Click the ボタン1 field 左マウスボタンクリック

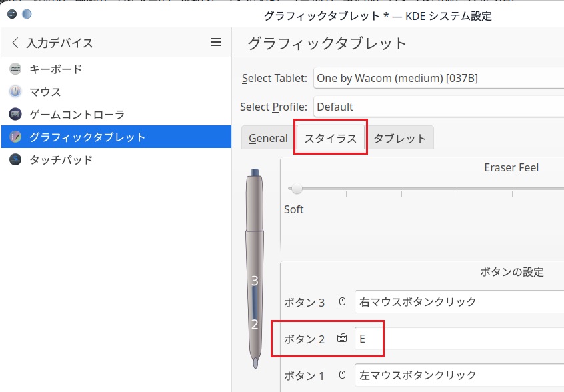459,375
